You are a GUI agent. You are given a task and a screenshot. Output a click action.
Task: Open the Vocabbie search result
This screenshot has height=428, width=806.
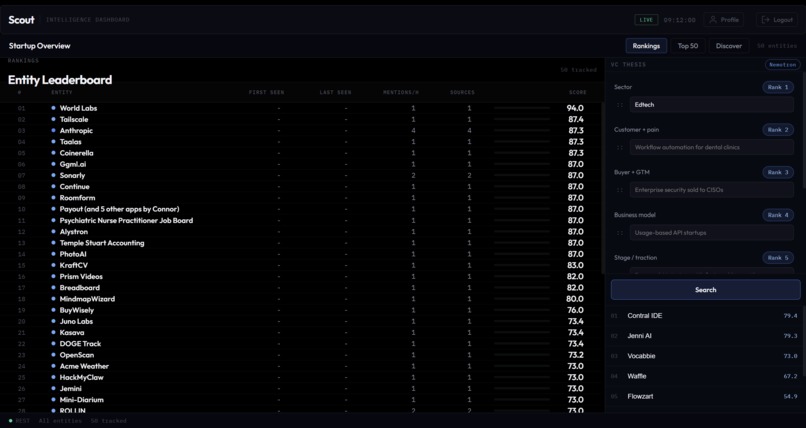click(x=704, y=356)
